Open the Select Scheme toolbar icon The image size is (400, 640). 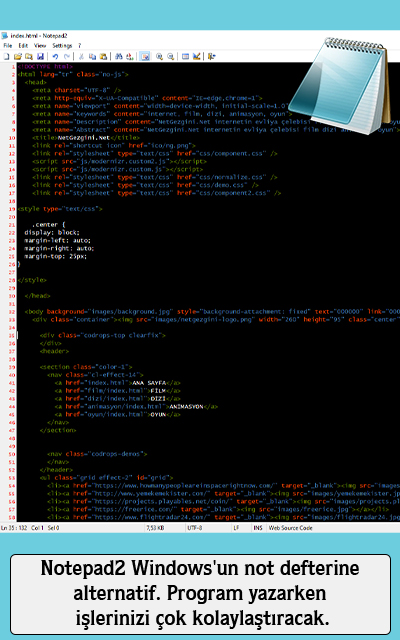click(185, 56)
